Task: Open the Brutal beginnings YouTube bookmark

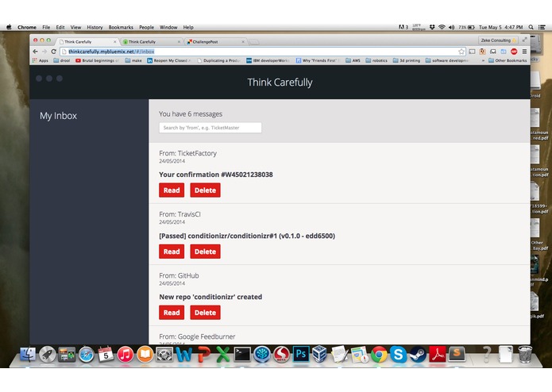Action: [97, 60]
